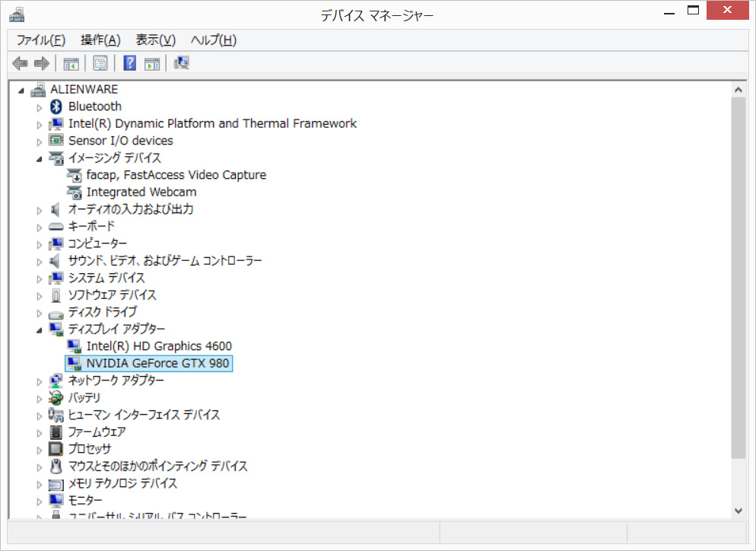
Task: Click Scan for hardware changes icon
Action: (x=182, y=62)
